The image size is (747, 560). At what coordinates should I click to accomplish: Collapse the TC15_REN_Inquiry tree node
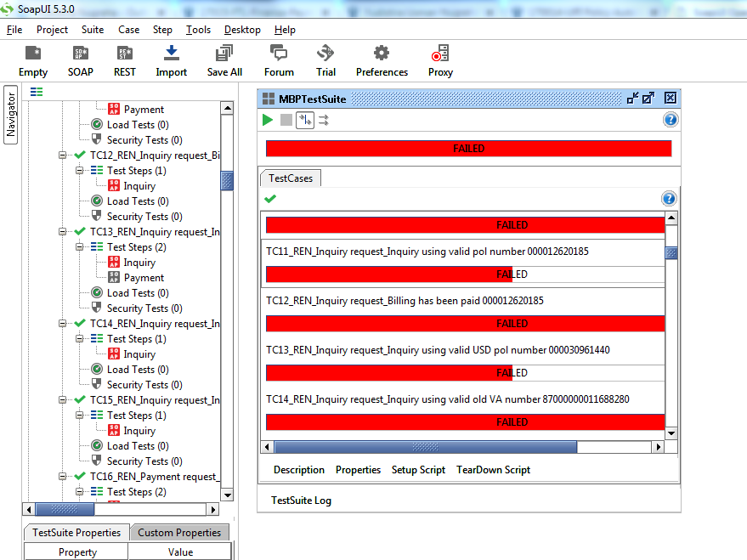(x=63, y=400)
